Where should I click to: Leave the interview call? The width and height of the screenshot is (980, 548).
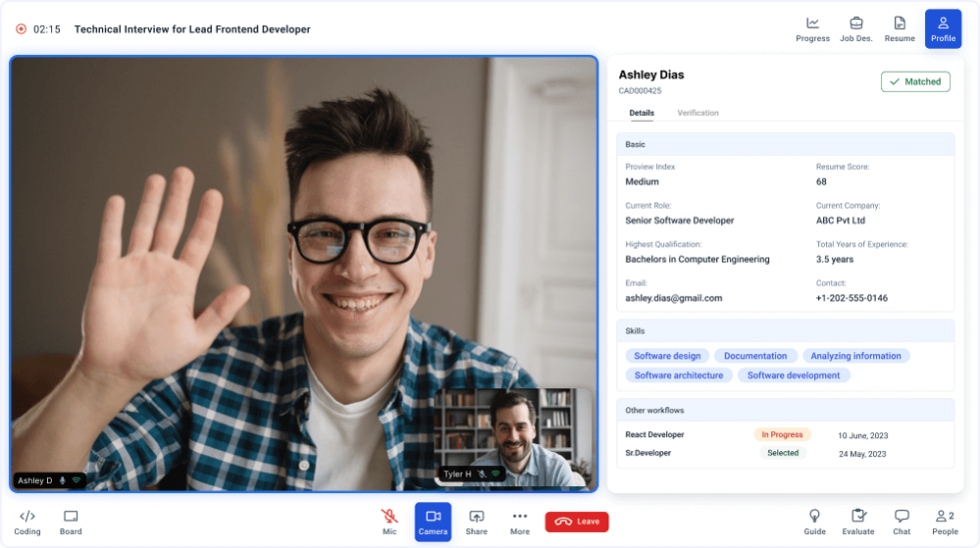(577, 522)
